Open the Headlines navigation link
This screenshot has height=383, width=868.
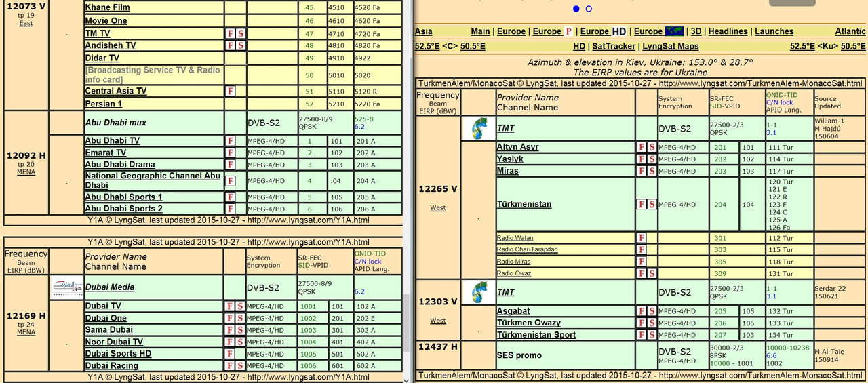click(x=728, y=31)
